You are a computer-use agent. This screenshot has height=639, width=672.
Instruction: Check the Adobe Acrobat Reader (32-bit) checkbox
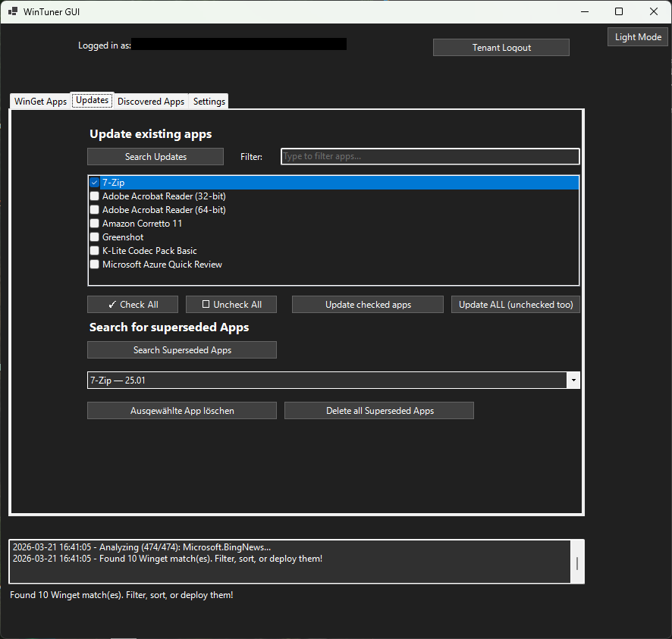tap(95, 196)
